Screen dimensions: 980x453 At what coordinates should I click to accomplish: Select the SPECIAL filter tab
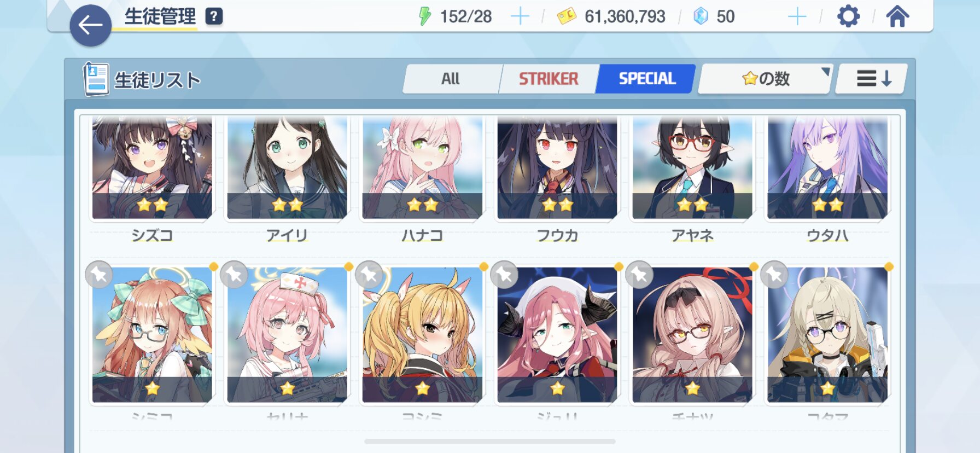[647, 79]
